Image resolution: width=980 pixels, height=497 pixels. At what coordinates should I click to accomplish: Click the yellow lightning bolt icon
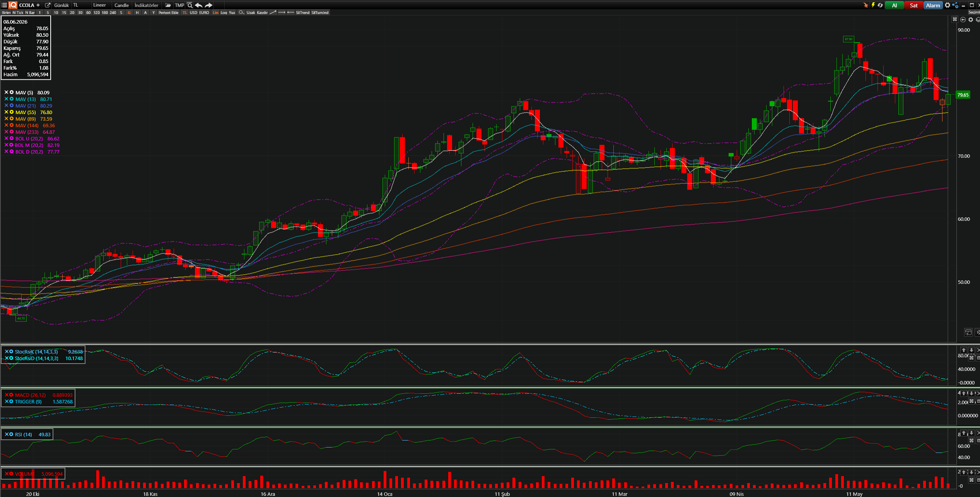pyautogui.click(x=873, y=5)
